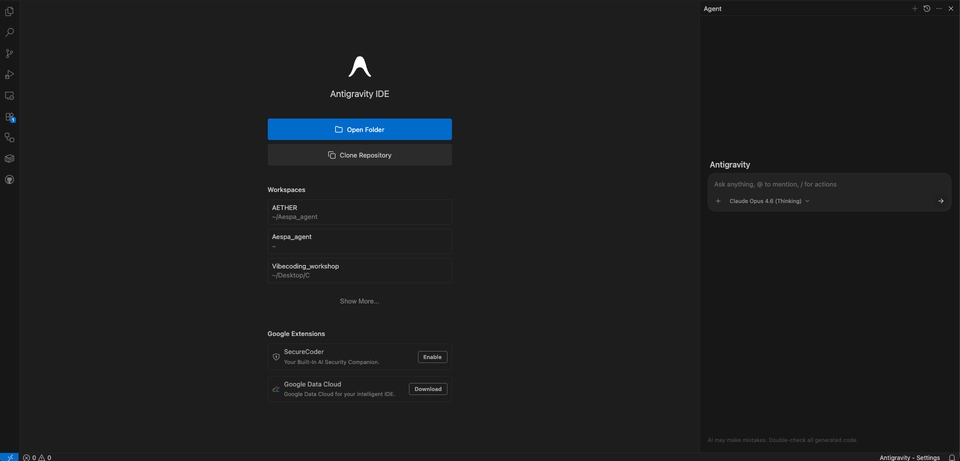960x461 pixels.
Task: Click the Antigravity IDE title text
Action: [x=359, y=94]
